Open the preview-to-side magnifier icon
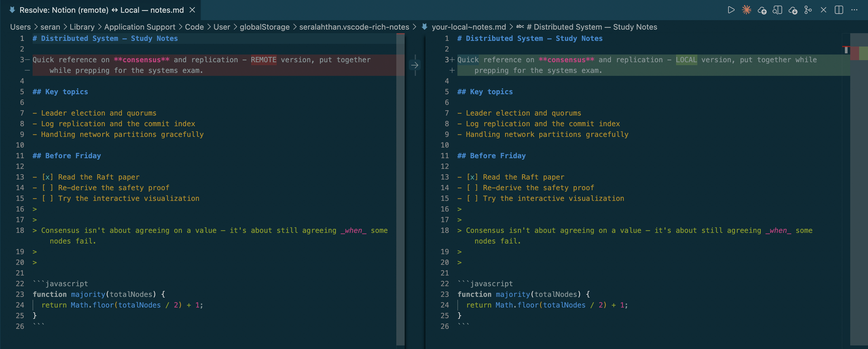Screen dimensions: 868x349 coord(777,10)
